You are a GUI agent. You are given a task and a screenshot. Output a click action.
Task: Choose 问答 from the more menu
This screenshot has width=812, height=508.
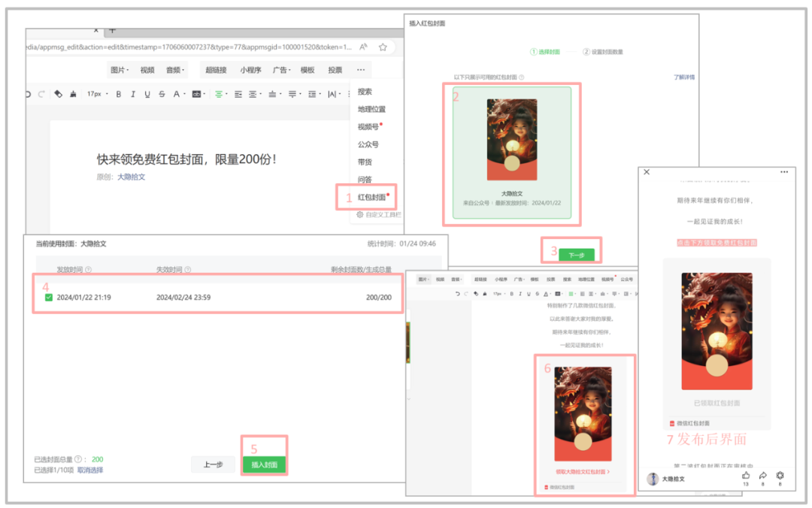pyautogui.click(x=365, y=180)
